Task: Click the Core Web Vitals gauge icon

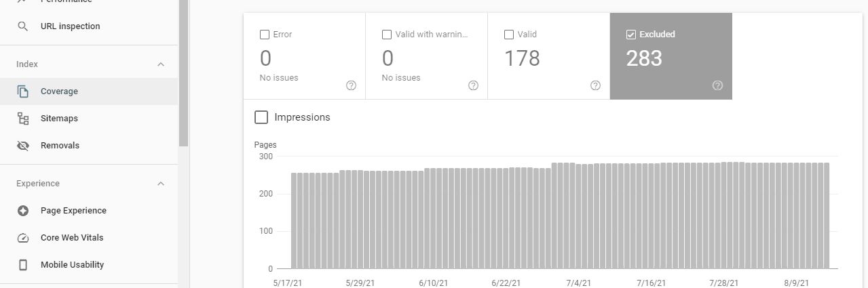Action: click(23, 238)
